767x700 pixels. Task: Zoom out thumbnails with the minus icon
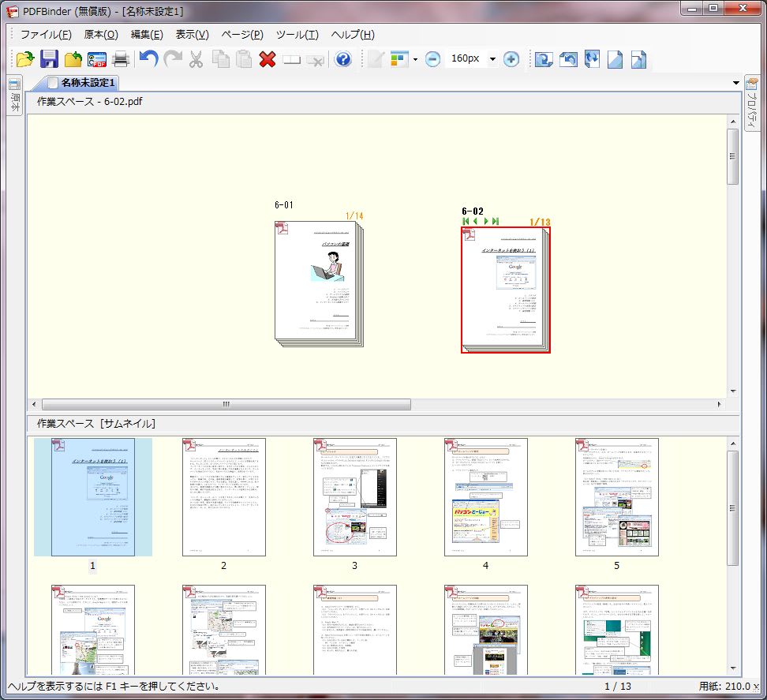[432, 59]
